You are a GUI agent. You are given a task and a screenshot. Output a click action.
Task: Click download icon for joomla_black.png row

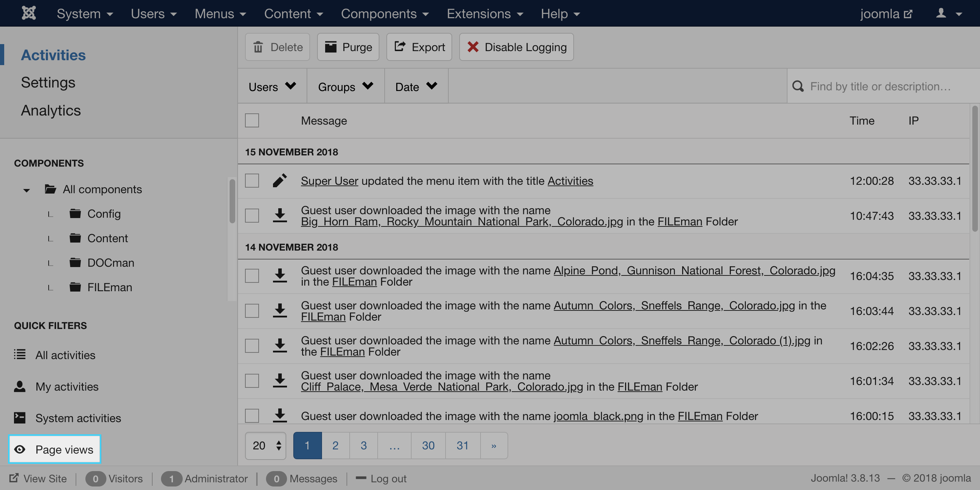pos(280,416)
